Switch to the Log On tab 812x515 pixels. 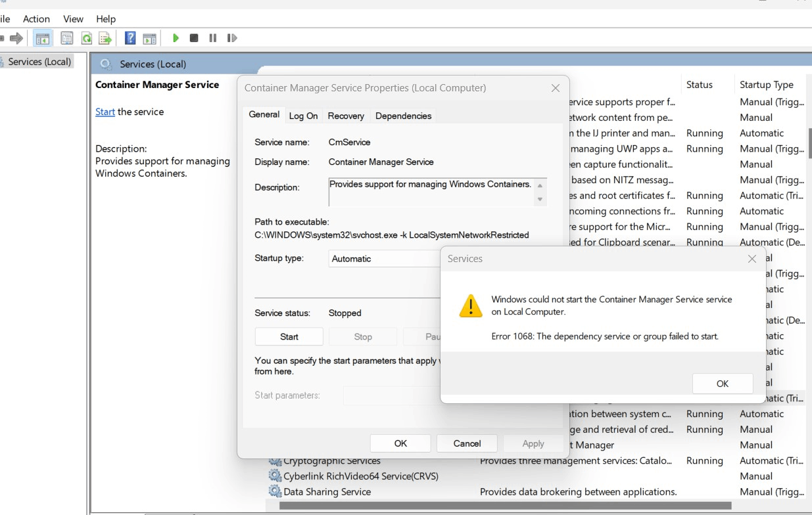tap(304, 116)
